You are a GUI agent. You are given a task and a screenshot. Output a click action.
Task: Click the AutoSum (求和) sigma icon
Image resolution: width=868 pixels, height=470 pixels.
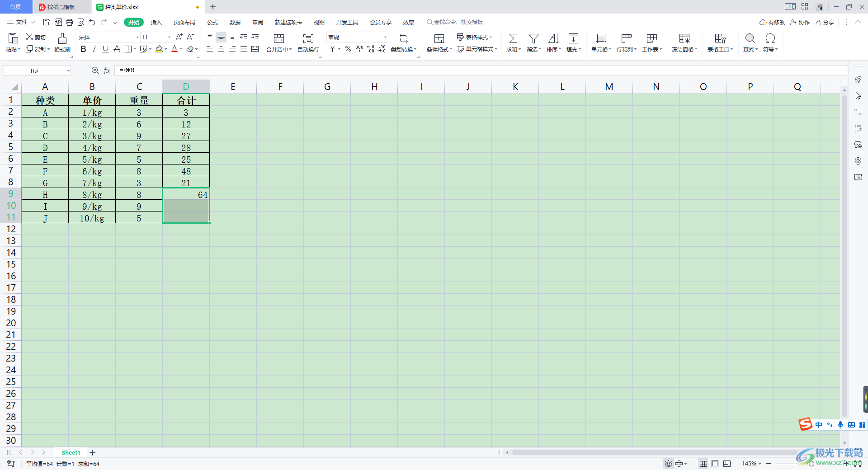point(513,38)
